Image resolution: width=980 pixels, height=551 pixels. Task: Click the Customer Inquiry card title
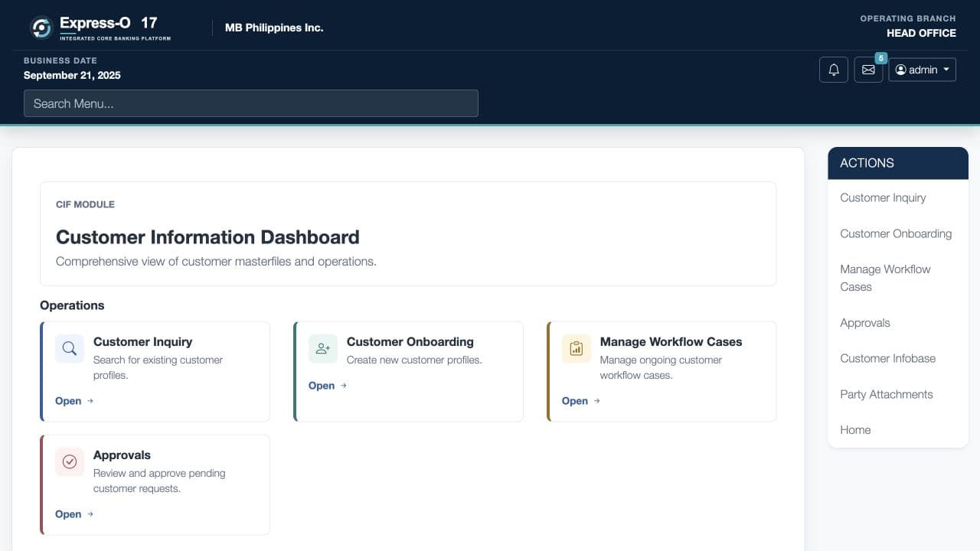pos(142,342)
